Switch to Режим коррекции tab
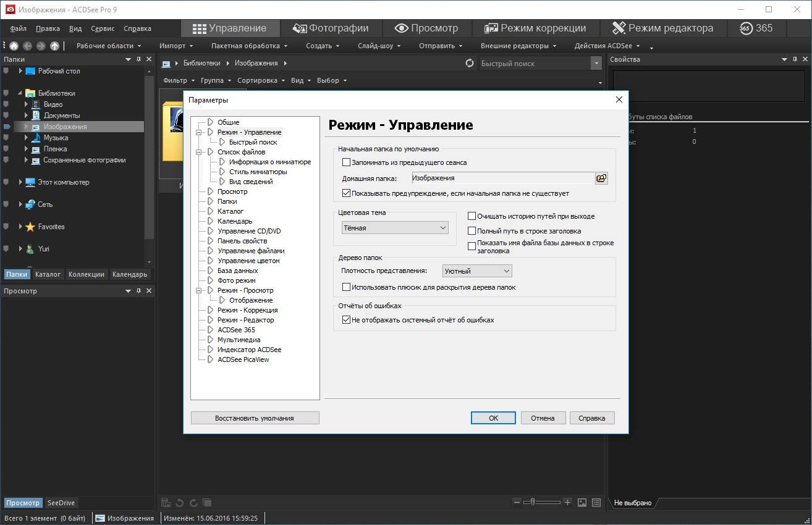812x525 pixels. pos(535,28)
